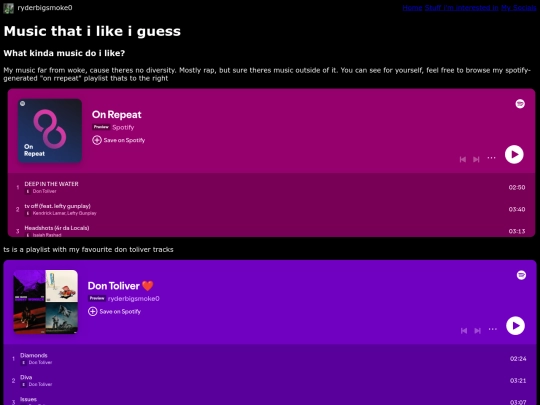Select track tv off (feat. lefty gunplay)
The width and height of the screenshot is (540, 405).
58,206
